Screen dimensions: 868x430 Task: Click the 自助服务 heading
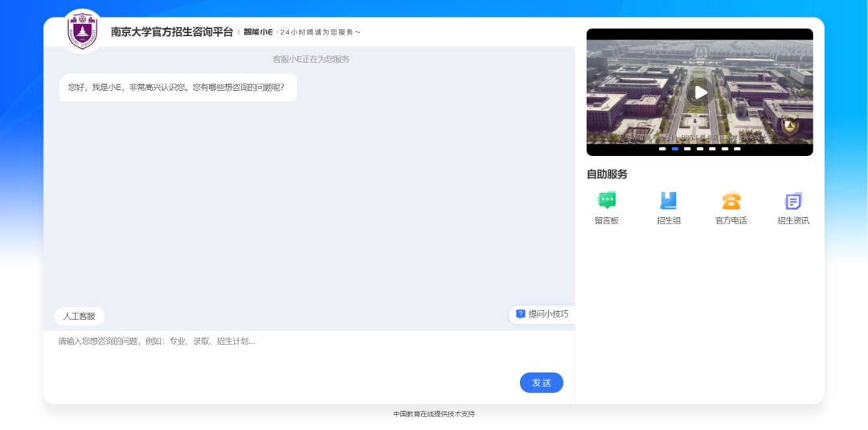(607, 174)
